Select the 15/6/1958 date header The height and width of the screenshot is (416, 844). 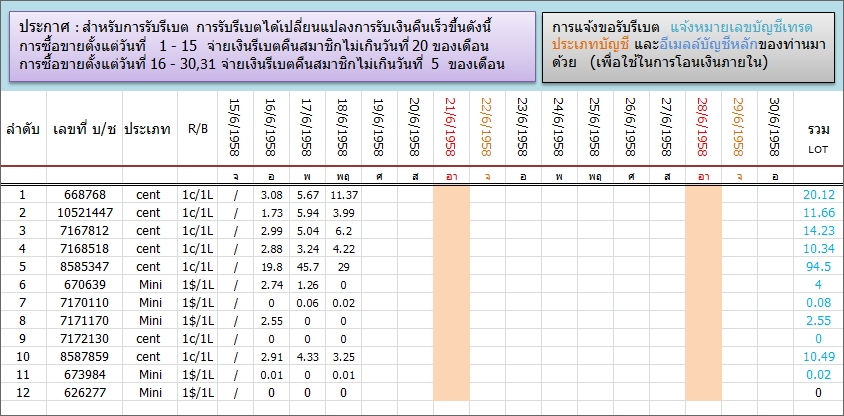(235, 128)
